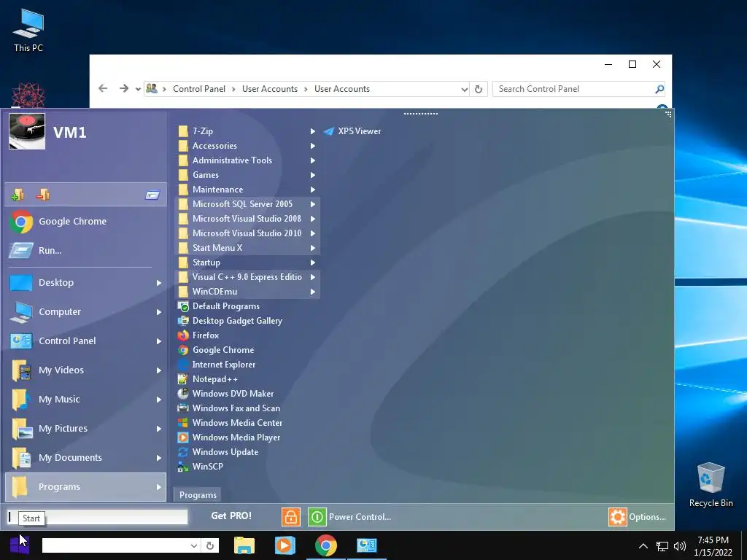Click the remove folder icon with minus
Screen dimensions: 747x560
tap(43, 194)
